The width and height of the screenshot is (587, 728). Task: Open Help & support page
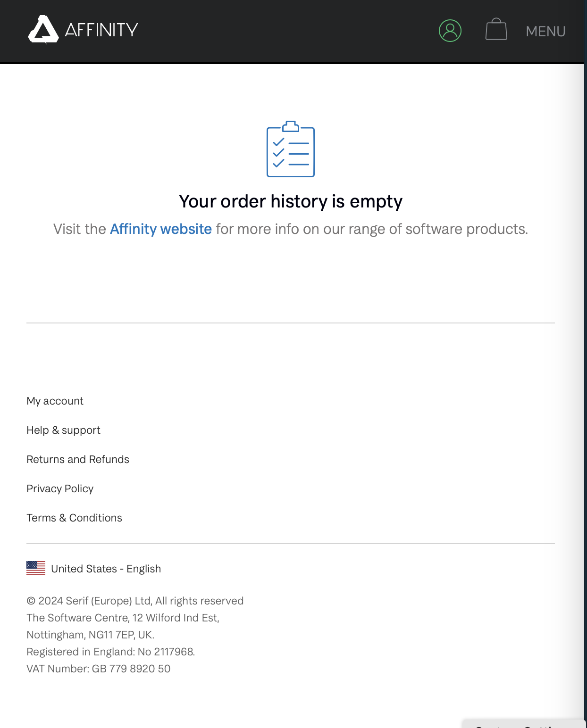[x=63, y=430]
